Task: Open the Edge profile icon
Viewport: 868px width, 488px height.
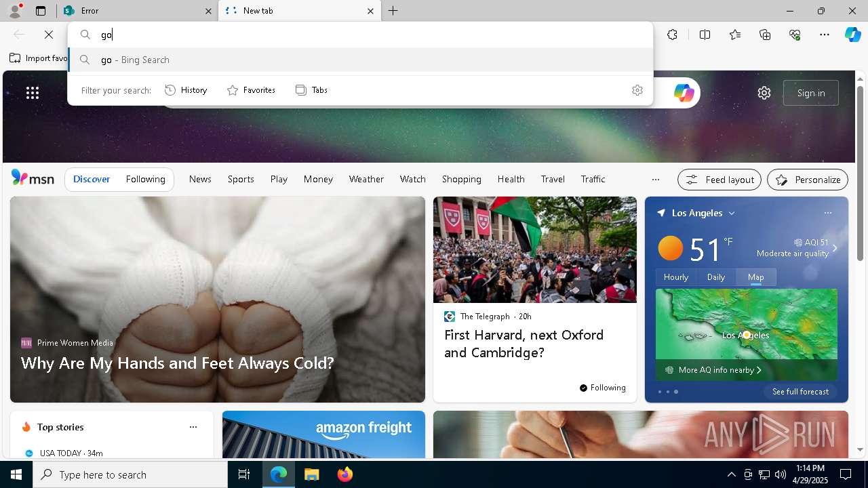Action: [14, 11]
